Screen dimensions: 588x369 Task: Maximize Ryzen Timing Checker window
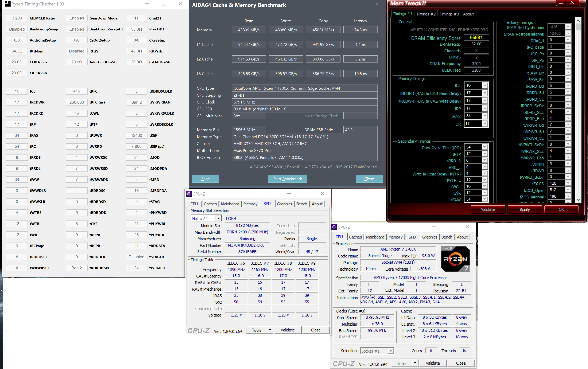pyautogui.click(x=163, y=4)
